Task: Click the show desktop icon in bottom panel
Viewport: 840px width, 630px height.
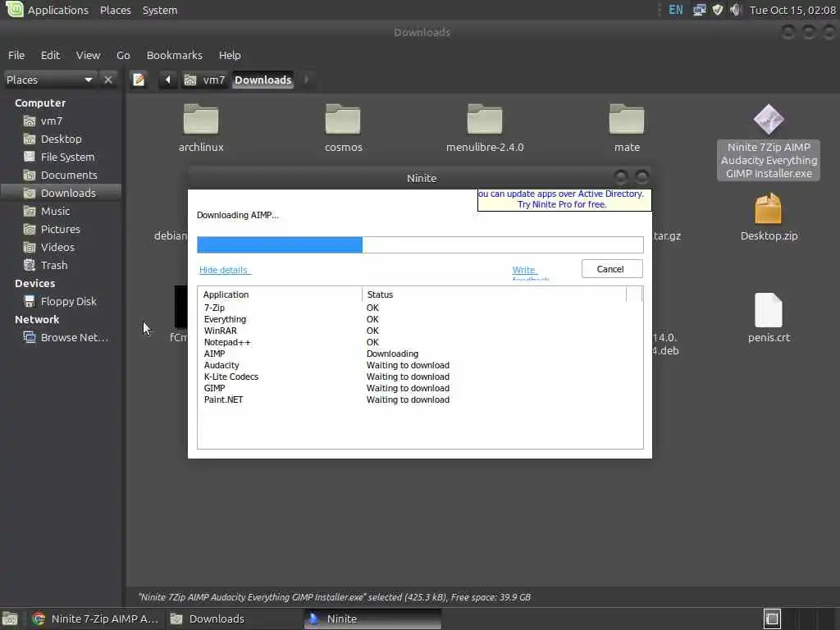Action: [x=10, y=619]
